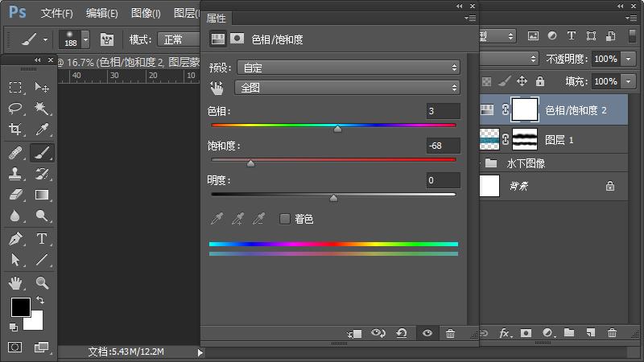Select the Path Selection tool
This screenshot has width=644, height=362.
point(15,259)
